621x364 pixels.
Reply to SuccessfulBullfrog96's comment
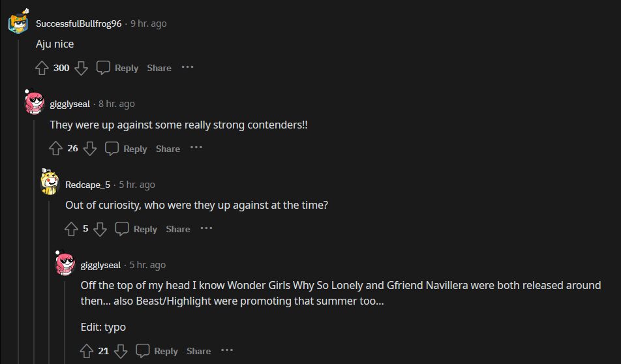117,68
